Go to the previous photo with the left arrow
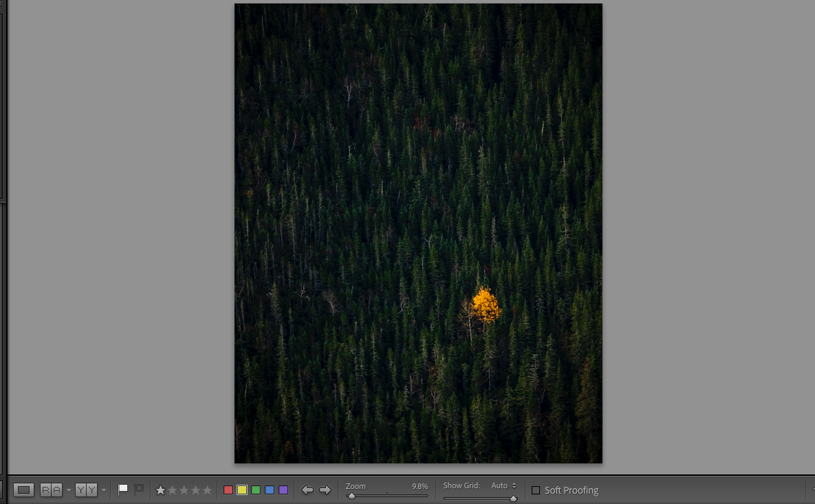The width and height of the screenshot is (815, 504). coord(307,490)
